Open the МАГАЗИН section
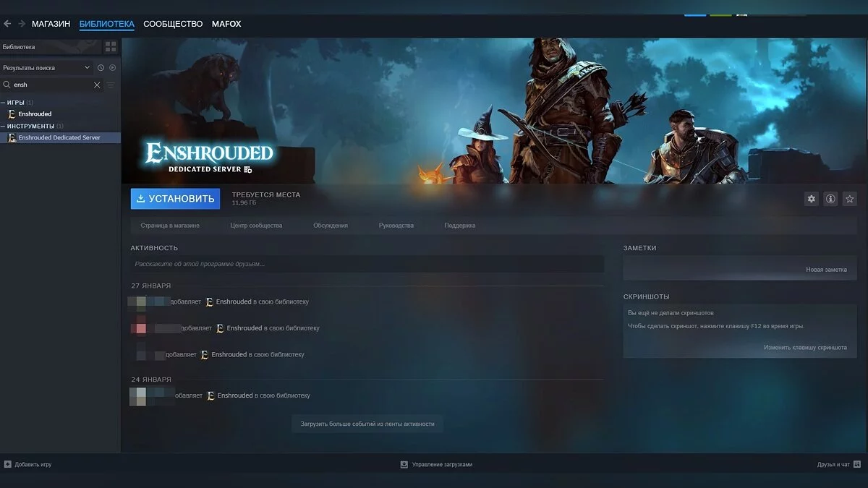This screenshot has height=488, width=868. 51,24
